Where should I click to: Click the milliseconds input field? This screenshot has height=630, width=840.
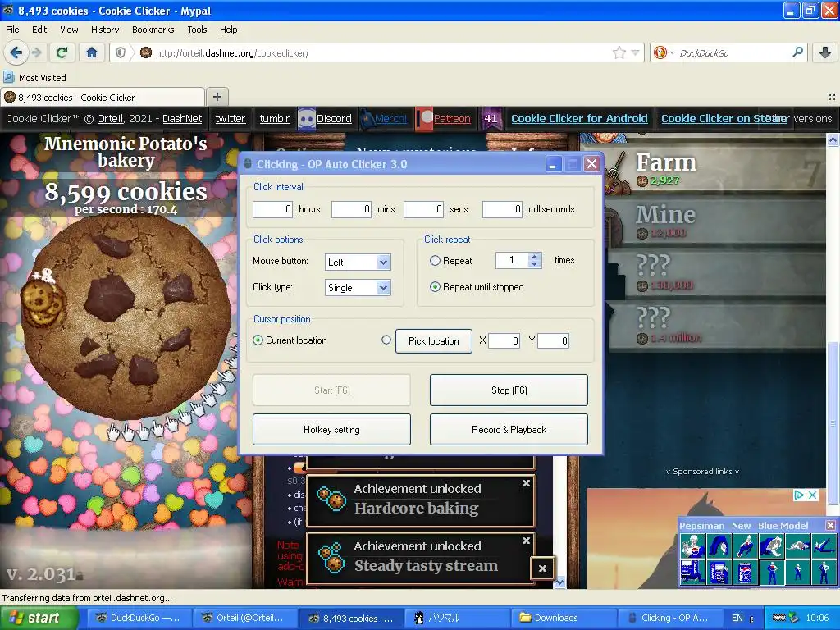click(x=502, y=209)
